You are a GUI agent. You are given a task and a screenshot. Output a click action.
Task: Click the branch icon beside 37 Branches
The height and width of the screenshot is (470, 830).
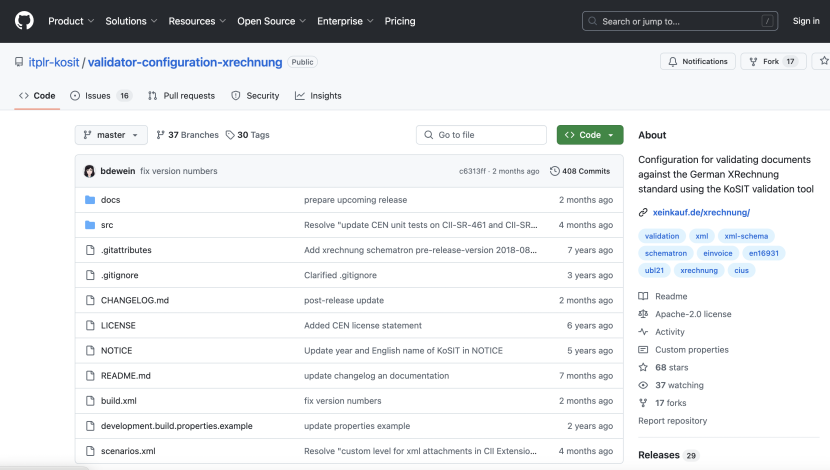(160, 135)
